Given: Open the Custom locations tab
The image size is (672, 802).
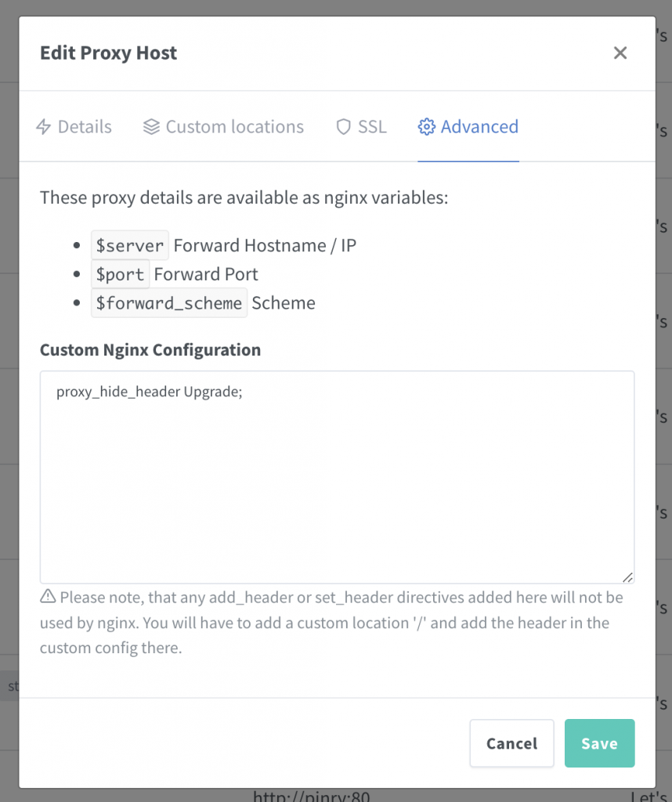Looking at the screenshot, I should coord(223,127).
